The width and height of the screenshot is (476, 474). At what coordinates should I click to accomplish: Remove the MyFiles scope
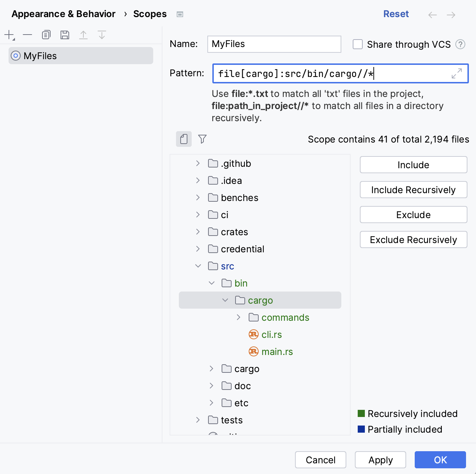(x=27, y=35)
